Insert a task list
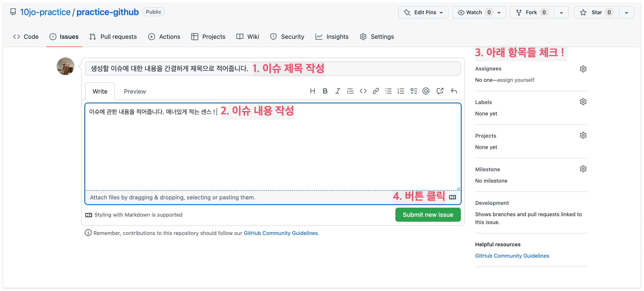The image size is (644, 291). click(x=414, y=91)
